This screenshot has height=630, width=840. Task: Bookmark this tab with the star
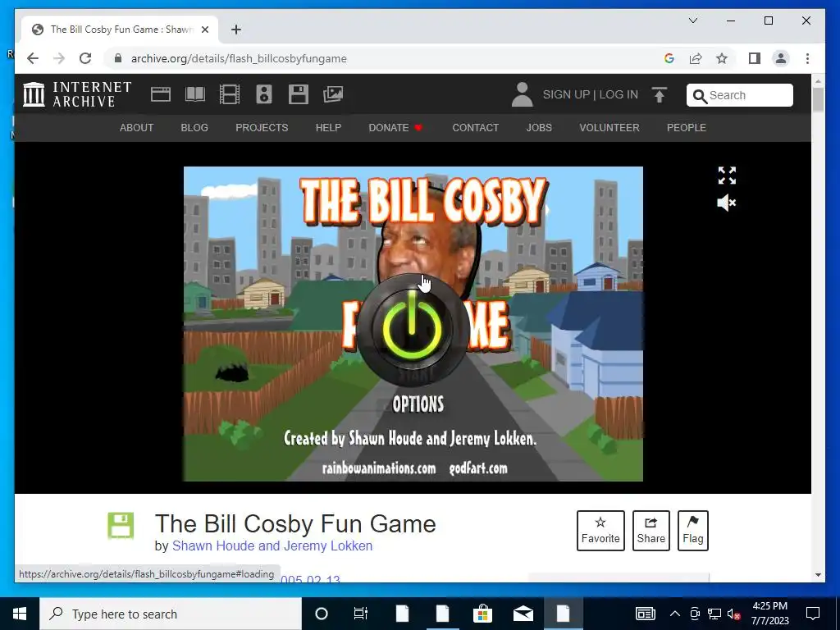tap(722, 58)
